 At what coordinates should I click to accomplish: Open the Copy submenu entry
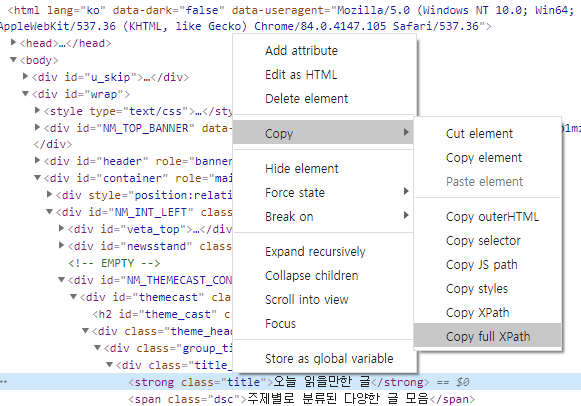(323, 132)
